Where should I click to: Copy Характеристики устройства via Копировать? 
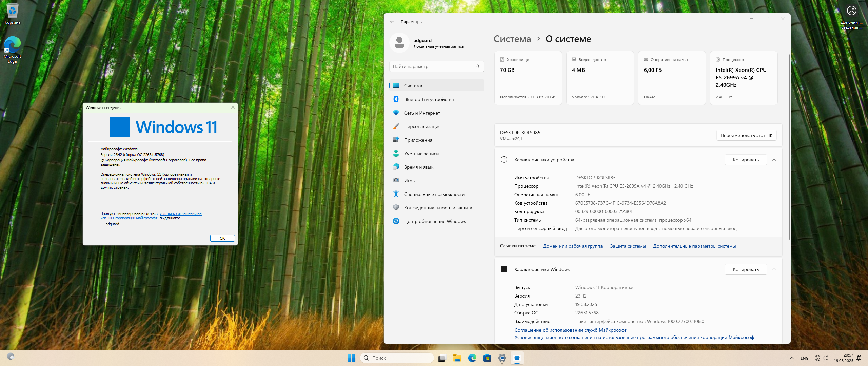pyautogui.click(x=746, y=160)
